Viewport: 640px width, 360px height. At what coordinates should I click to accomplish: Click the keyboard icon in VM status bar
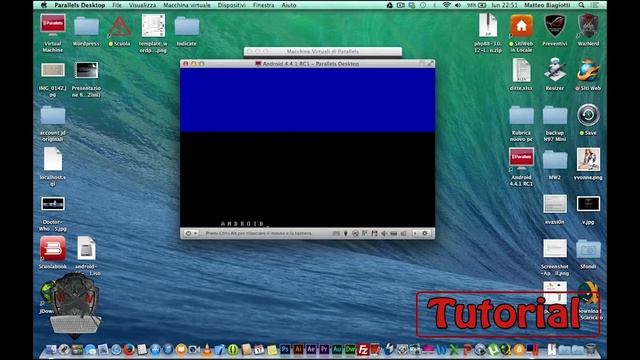336,233
